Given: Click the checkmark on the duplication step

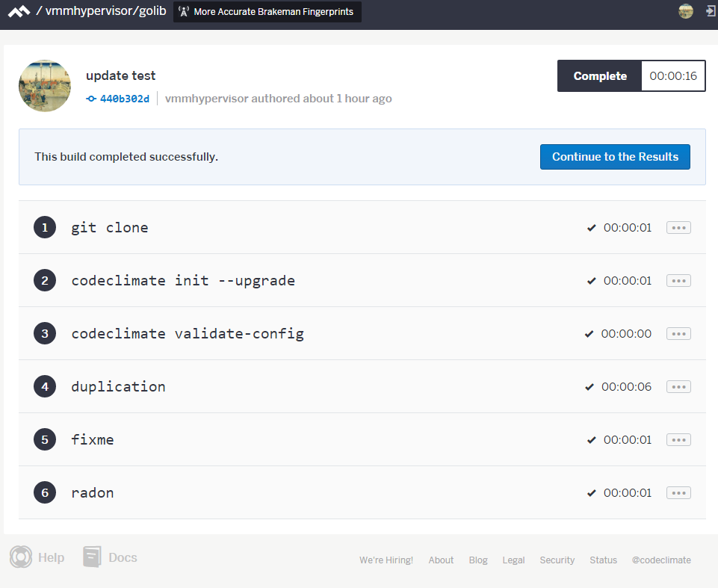Looking at the screenshot, I should tap(589, 387).
